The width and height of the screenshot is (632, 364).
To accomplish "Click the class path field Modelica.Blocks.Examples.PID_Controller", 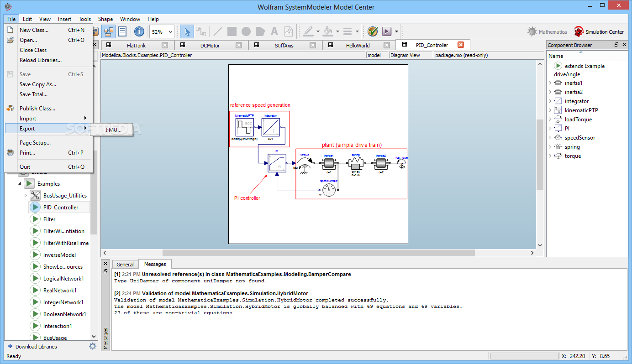I will pyautogui.click(x=233, y=55).
